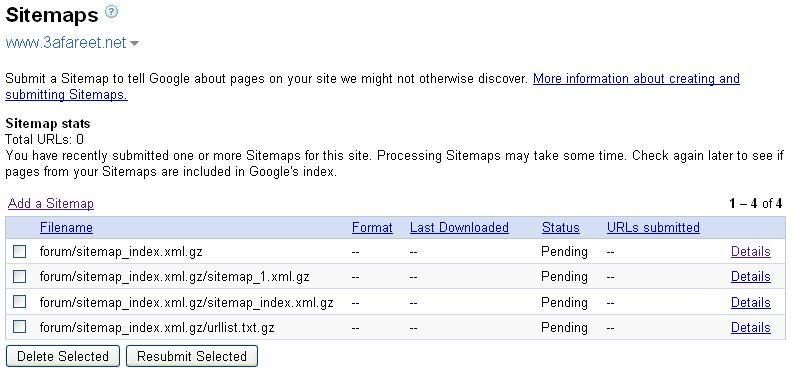This screenshot has width=794, height=368.
Task: Click the help question mark icon beside Sitemaps
Action: click(111, 12)
